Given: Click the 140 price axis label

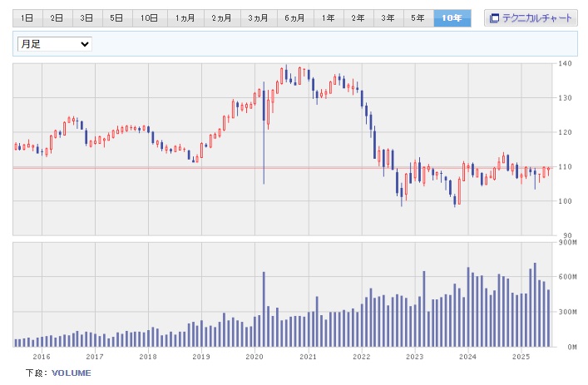Looking at the screenshot, I should [x=565, y=63].
